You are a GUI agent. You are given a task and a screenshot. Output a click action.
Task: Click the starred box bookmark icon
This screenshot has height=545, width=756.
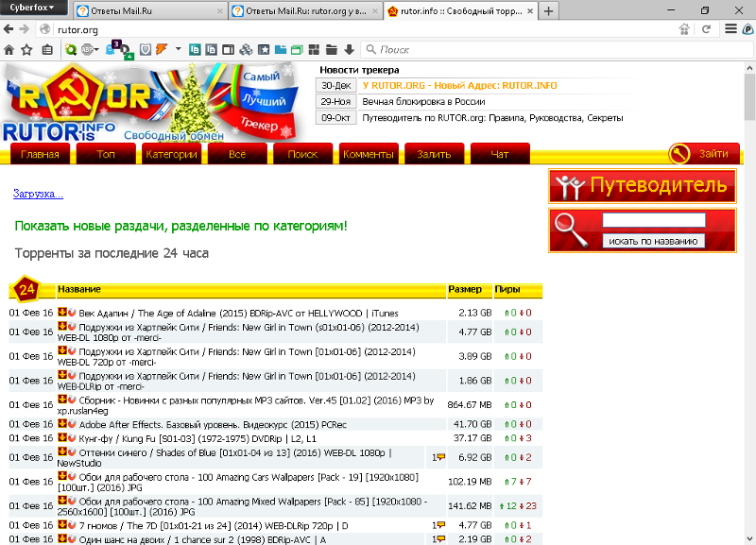coord(264,50)
